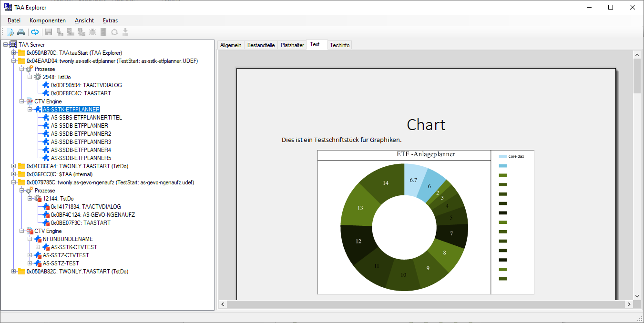
Task: Collapse the AS-SSTK-ETFPLANNER tree node
Action: tap(30, 110)
